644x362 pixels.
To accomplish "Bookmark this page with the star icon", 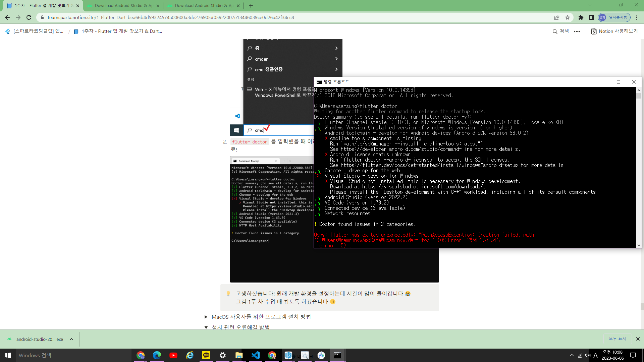I will click(568, 17).
